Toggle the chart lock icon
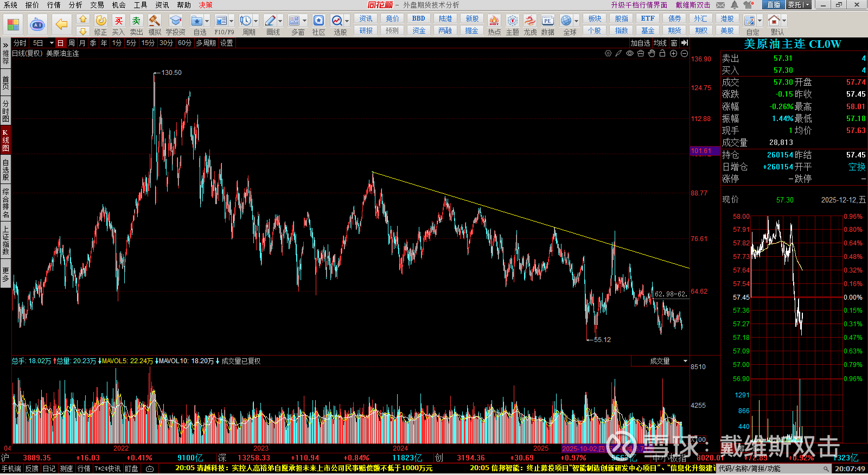Viewport: 868px width, 475px height. [662, 53]
